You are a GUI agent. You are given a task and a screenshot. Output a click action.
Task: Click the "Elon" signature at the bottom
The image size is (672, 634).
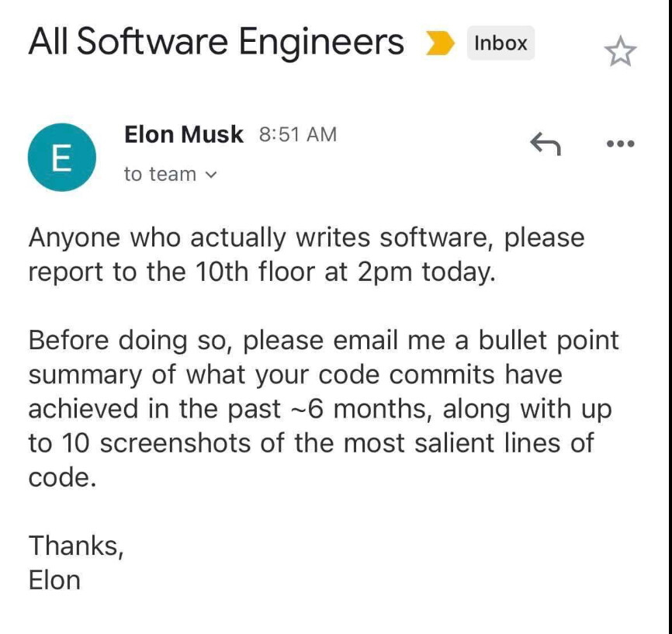tap(54, 580)
